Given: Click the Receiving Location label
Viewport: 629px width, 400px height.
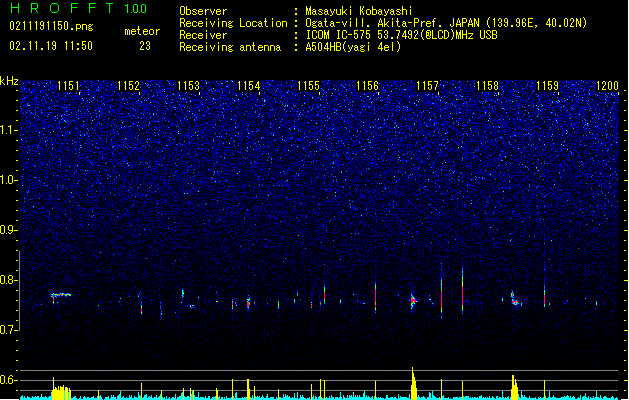Looking at the screenshot, I should point(233,23).
